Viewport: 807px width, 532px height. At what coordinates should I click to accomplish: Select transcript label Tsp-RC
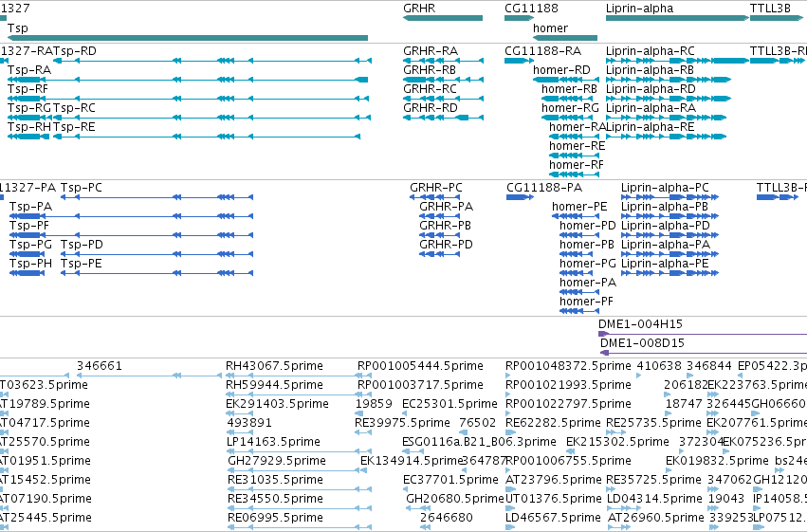click(x=74, y=108)
